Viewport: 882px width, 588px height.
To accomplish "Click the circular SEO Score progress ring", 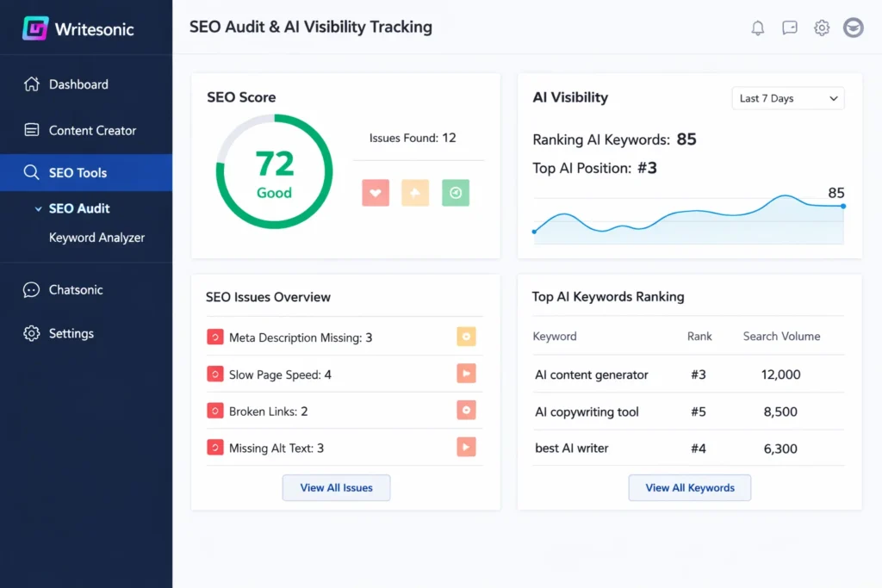I will 273,170.
